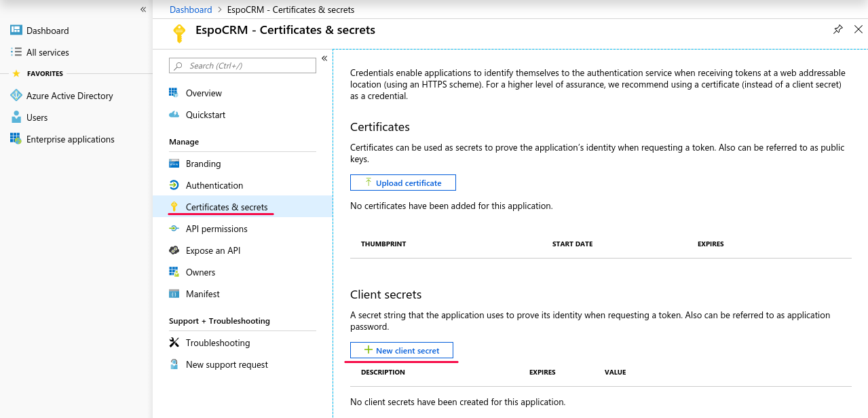Select Enterprise applications in sidebar
The width and height of the screenshot is (868, 418).
coord(70,139)
